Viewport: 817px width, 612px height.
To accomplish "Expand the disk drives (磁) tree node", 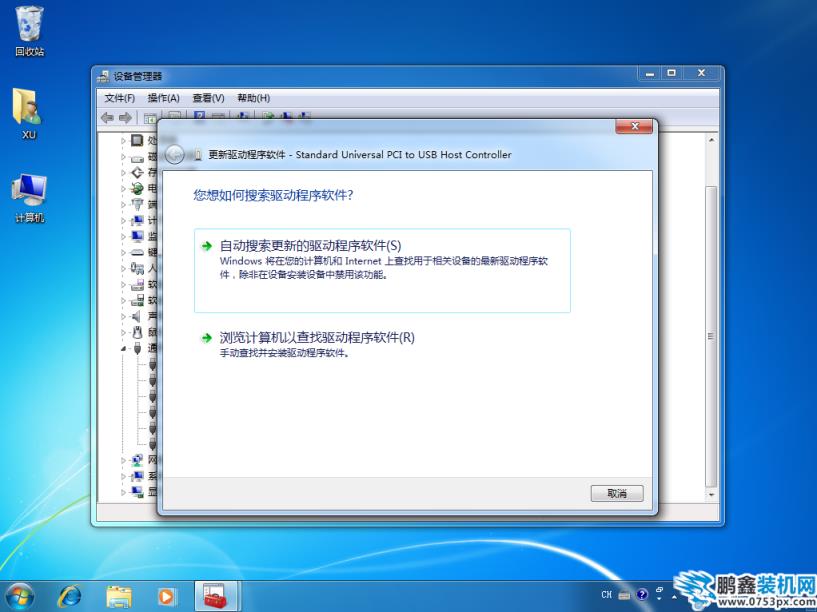I will coord(123,157).
